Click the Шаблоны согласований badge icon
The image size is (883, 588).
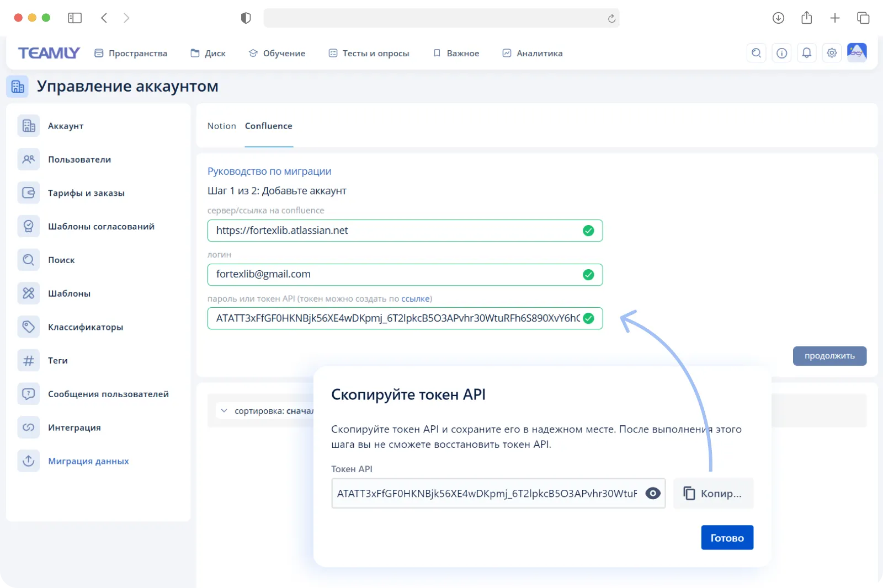(x=29, y=226)
